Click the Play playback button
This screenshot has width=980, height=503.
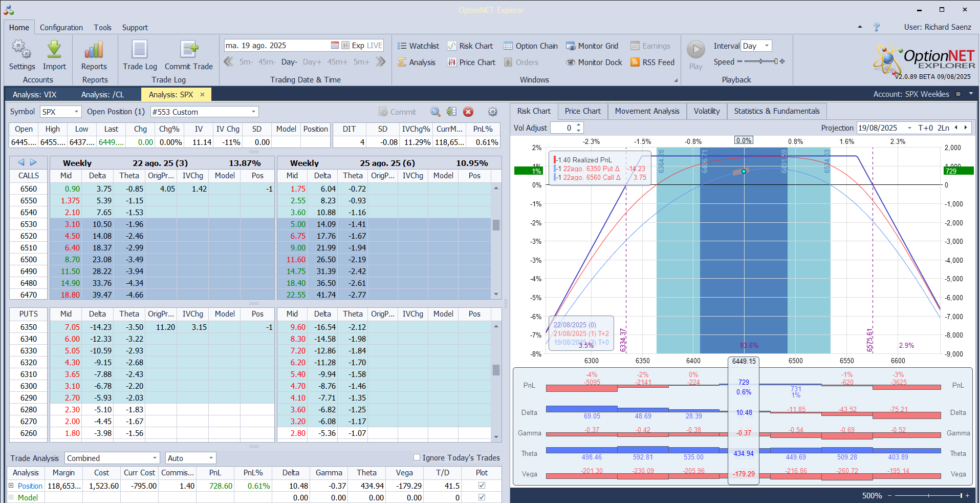point(695,55)
